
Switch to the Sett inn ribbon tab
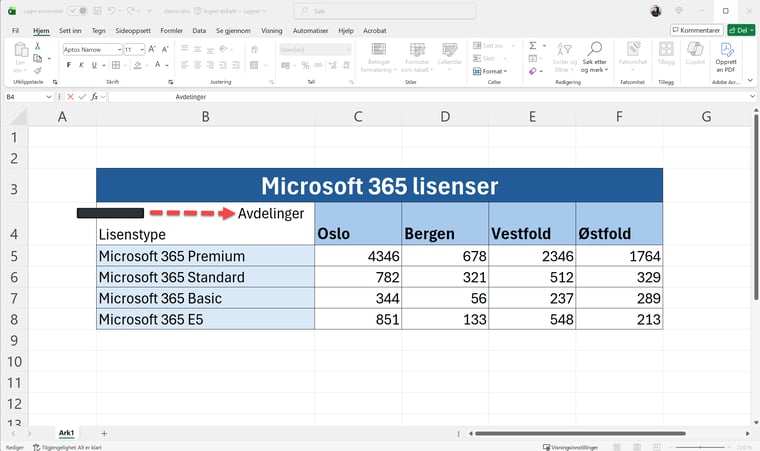70,31
